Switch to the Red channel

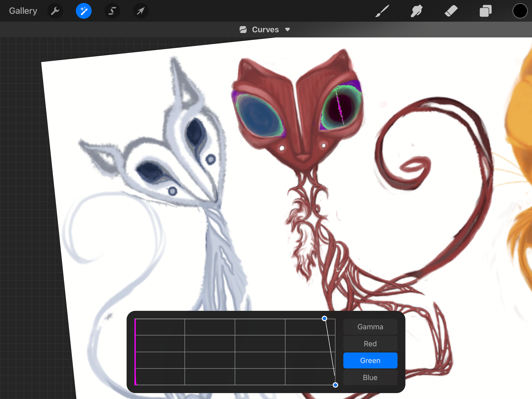pos(370,344)
